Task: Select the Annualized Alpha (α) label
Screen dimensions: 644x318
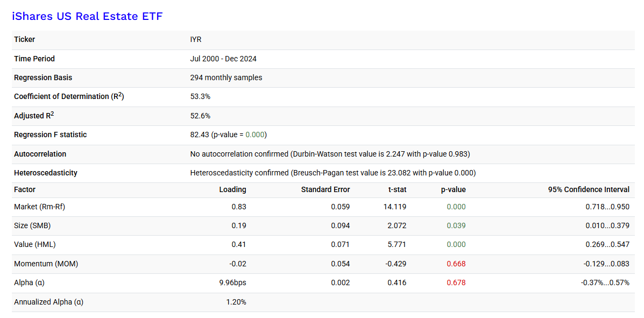Action: (49, 302)
